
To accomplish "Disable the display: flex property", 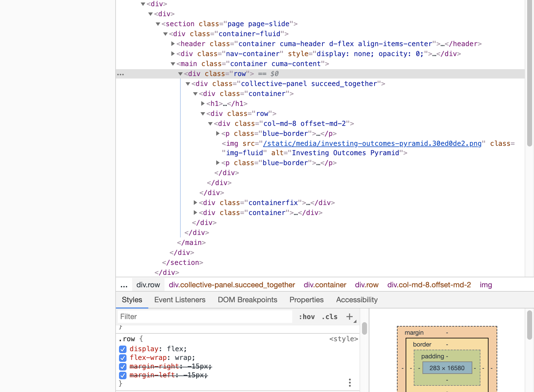I will [122, 349].
